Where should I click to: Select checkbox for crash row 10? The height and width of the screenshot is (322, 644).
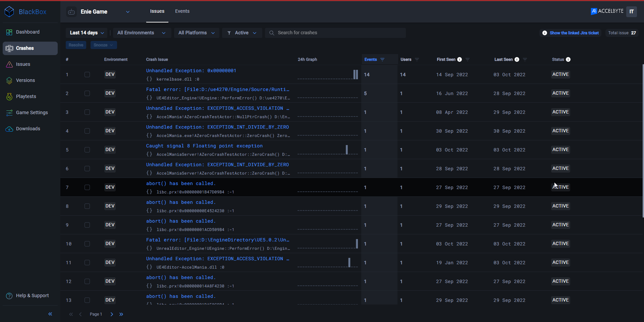87,244
